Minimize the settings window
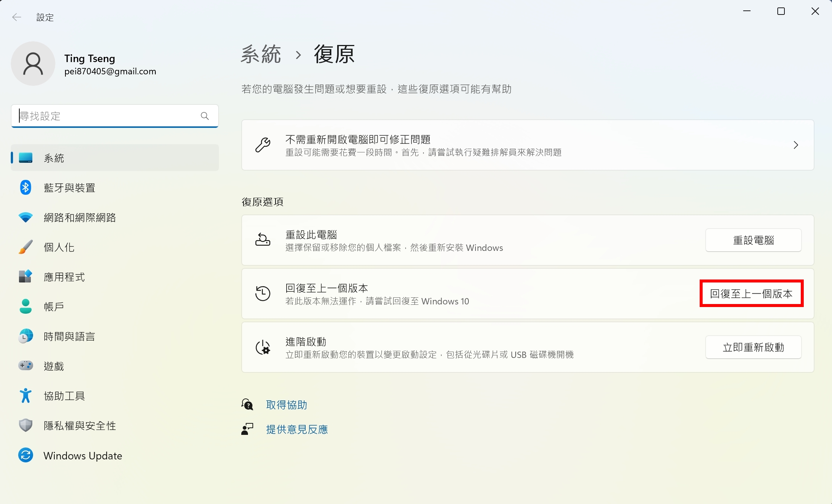The width and height of the screenshot is (832, 504). tap(747, 11)
